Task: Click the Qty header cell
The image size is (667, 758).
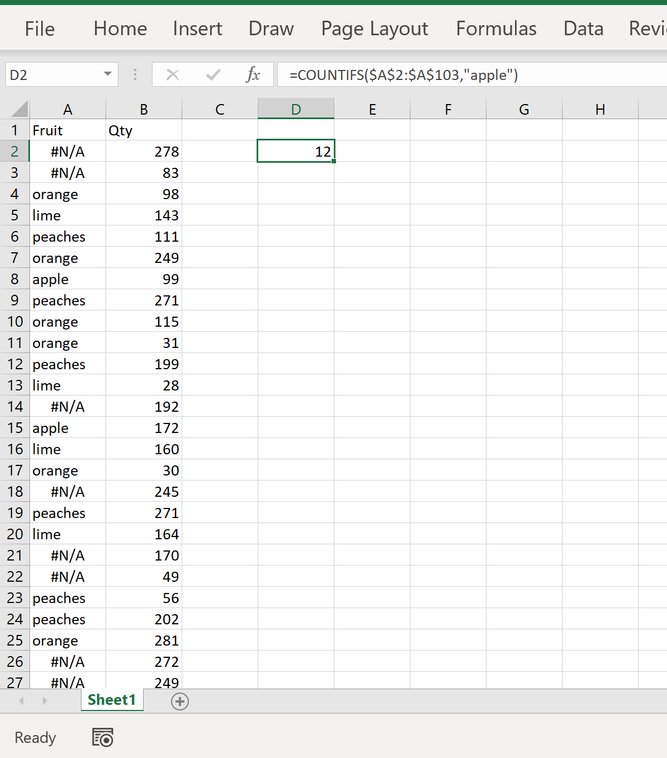Action: 144,131
